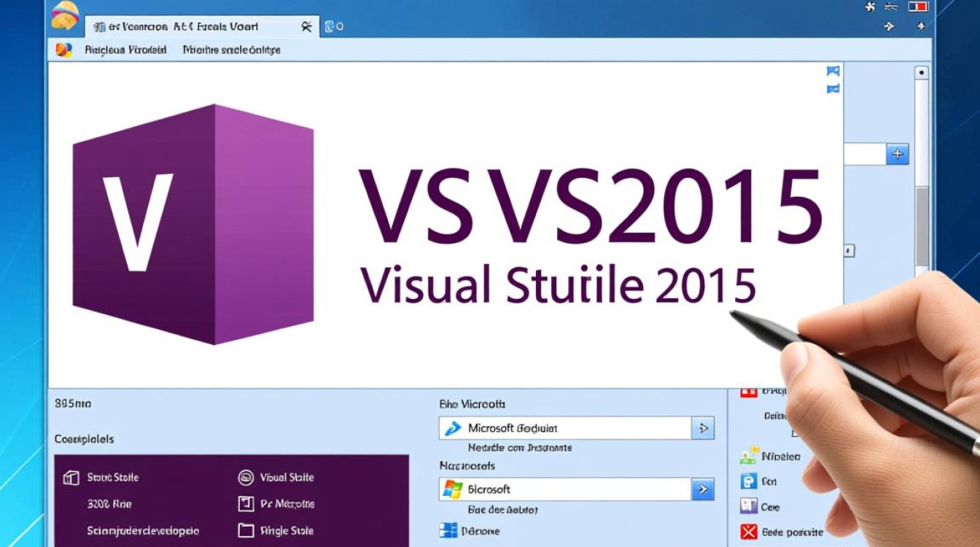Click the round app icon in top-left corner
980x547 pixels.
click(66, 15)
